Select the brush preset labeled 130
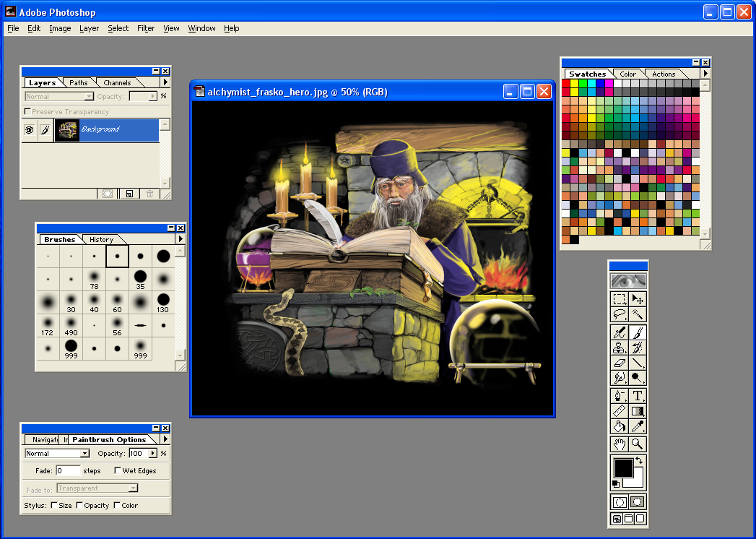Screen dimensions: 756x539 coord(163,303)
